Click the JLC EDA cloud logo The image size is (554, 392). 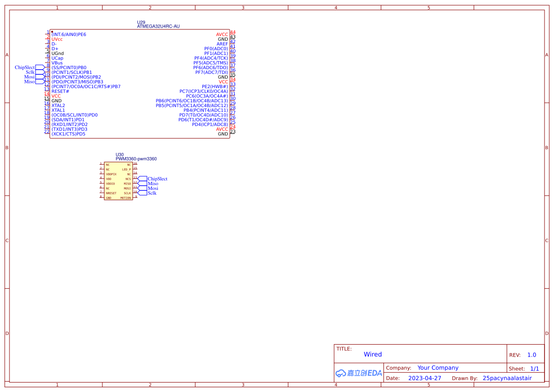coord(359,373)
